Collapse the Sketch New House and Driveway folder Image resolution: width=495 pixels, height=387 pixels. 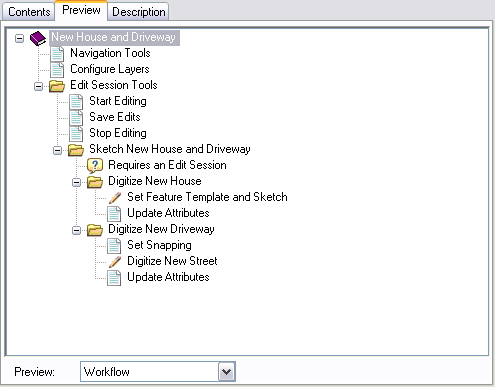(x=57, y=150)
